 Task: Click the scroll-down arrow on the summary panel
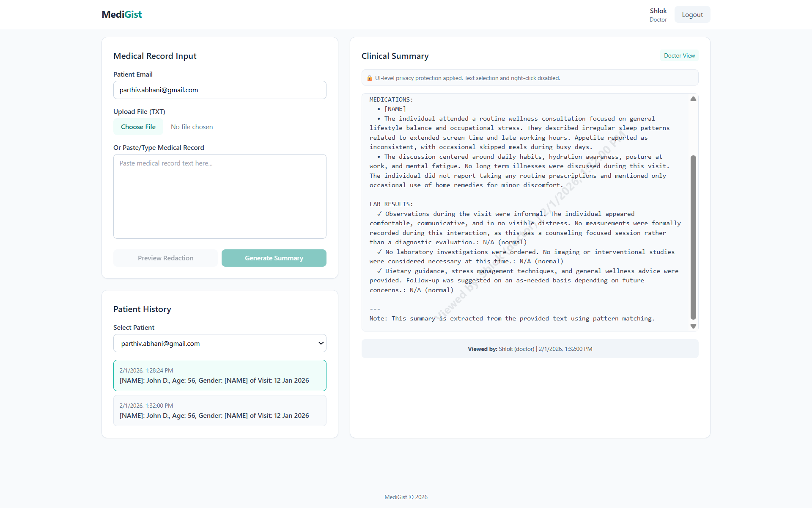(x=693, y=326)
